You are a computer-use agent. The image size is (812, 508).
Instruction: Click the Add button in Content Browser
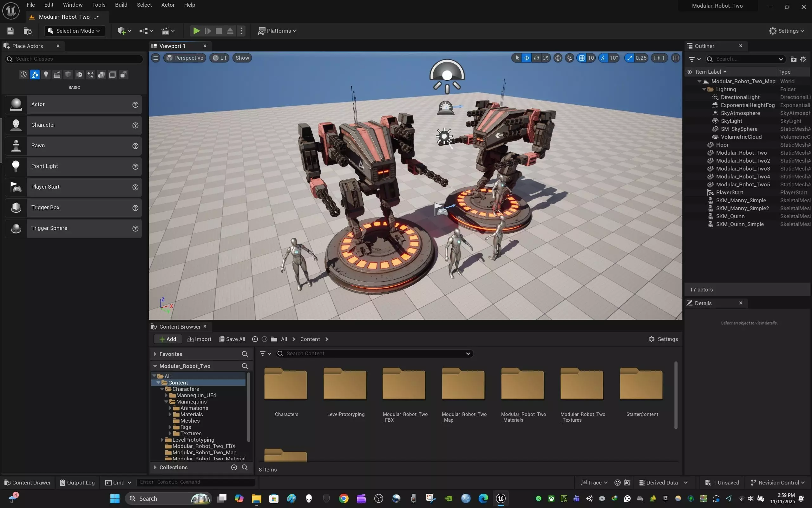pyautogui.click(x=168, y=339)
